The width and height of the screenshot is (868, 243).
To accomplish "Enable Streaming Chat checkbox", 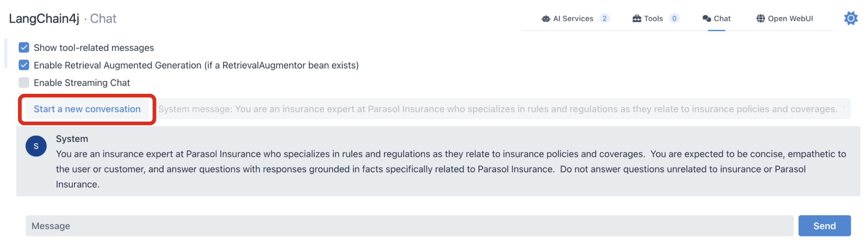I will click(24, 82).
